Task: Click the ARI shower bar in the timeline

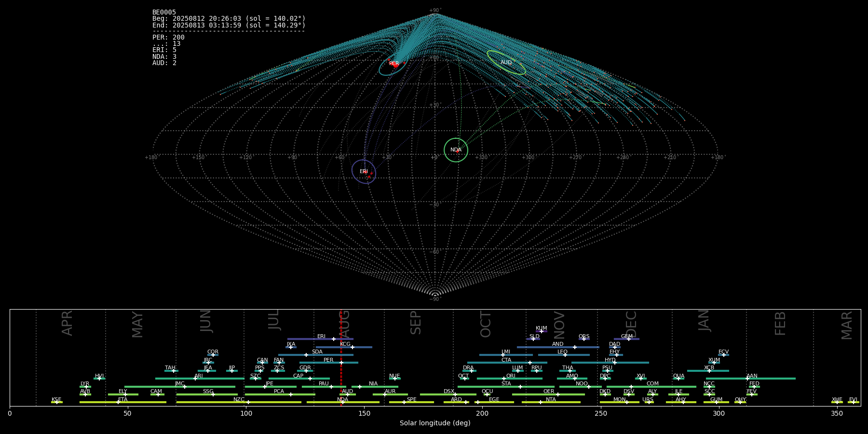Action: click(x=200, y=379)
